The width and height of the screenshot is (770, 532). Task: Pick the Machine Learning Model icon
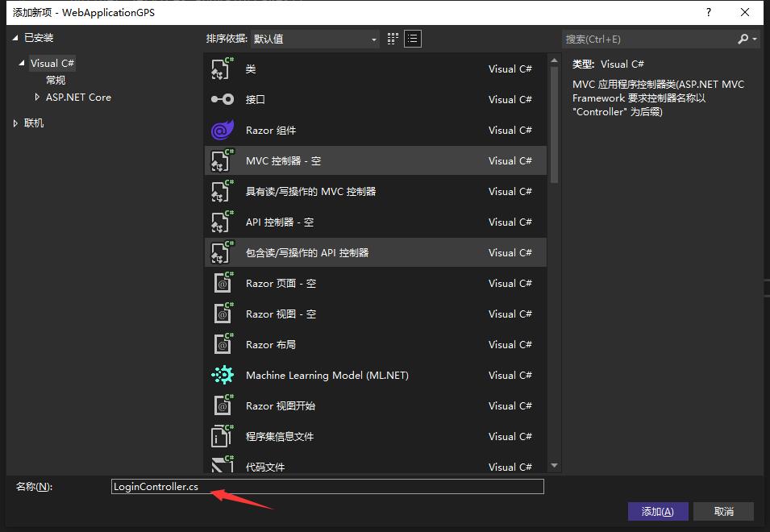222,376
